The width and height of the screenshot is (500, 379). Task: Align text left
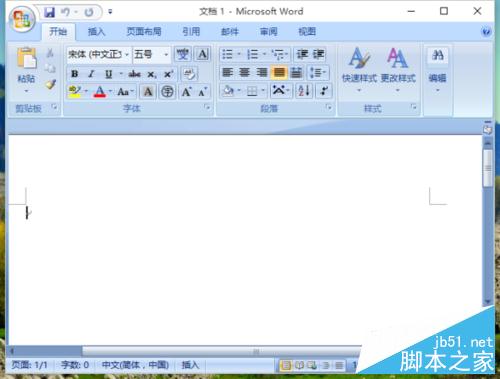pos(228,72)
